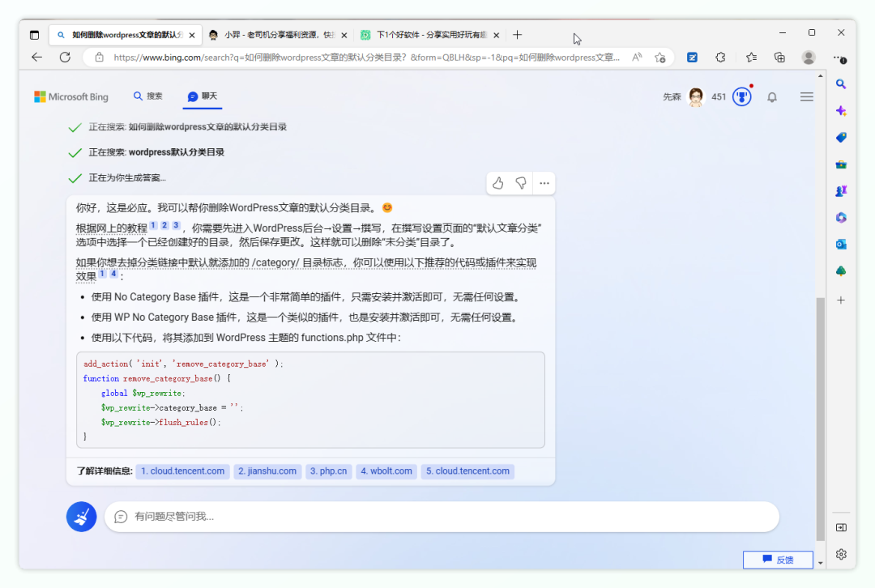Add this page to Collections

pos(779,58)
